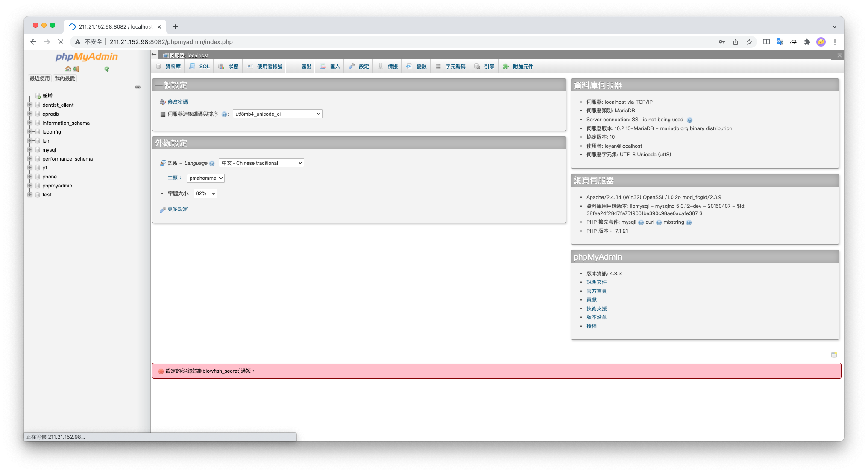Open the console icon at page bottom-right

834,355
